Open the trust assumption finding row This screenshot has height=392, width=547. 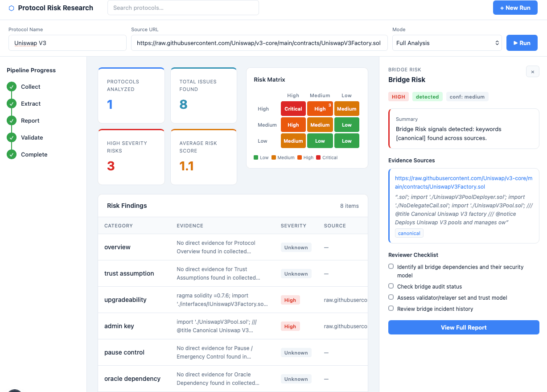[233, 273]
